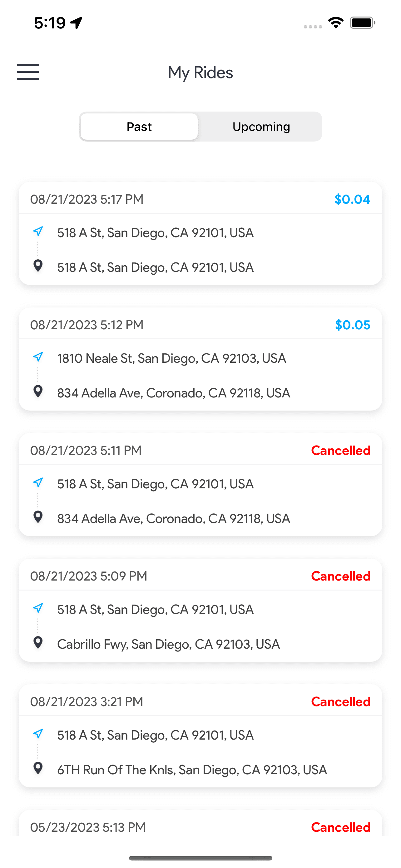Image resolution: width=401 pixels, height=868 pixels.
Task: Open the 05/23/2023 5:13 PM ride
Action: 88,827
